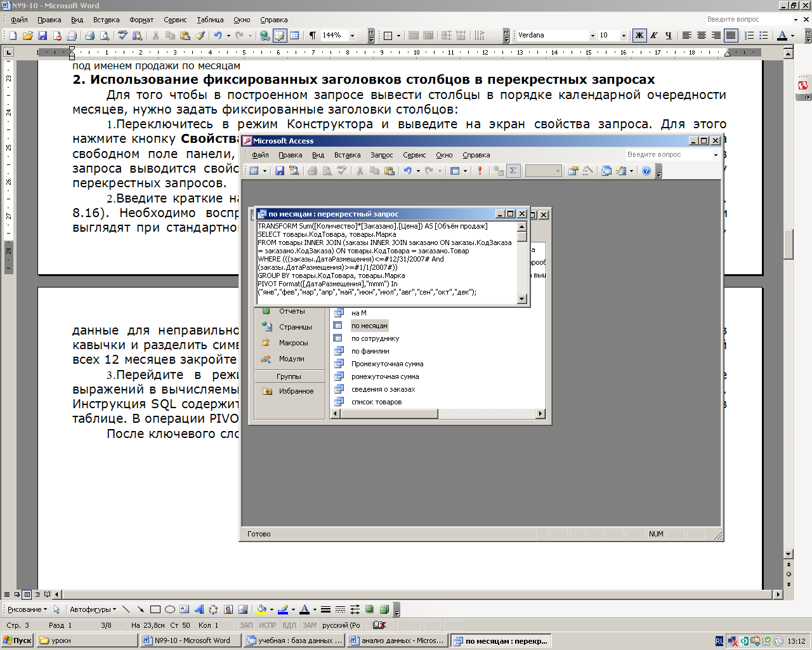
Task: Pick the line color in Drawing toolbar
Action: tap(283, 609)
